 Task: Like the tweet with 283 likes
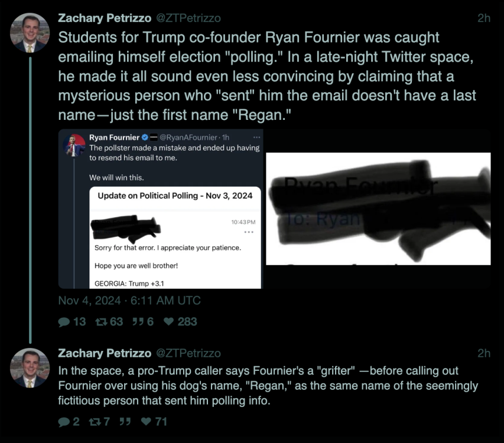170,322
